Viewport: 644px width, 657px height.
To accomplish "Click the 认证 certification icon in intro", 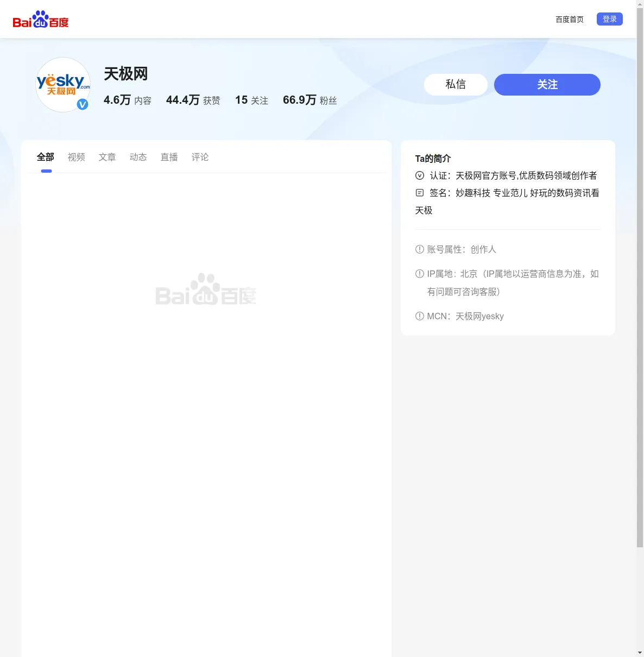I will tap(419, 175).
